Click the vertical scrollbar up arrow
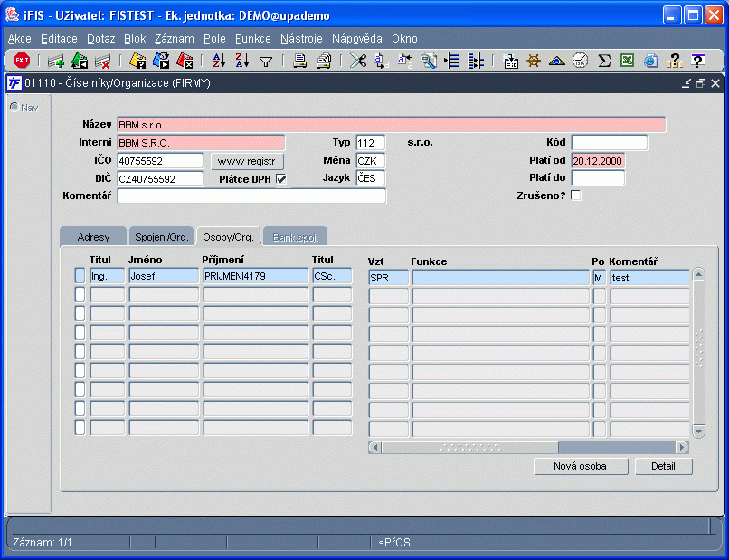 [x=698, y=274]
